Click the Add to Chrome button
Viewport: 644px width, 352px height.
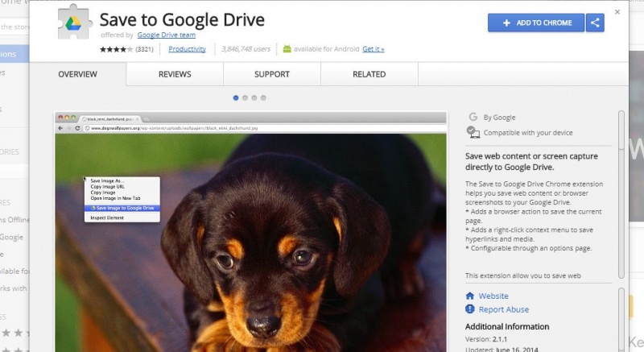click(536, 23)
